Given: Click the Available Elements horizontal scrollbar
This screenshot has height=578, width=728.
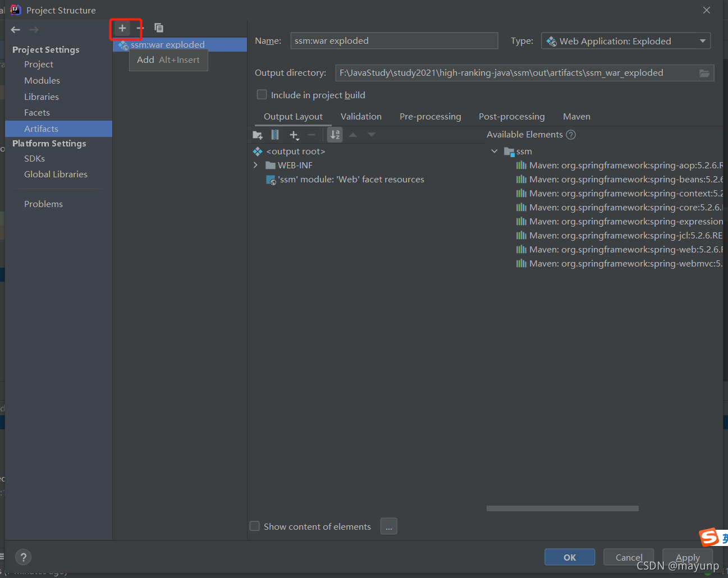Looking at the screenshot, I should pyautogui.click(x=562, y=508).
